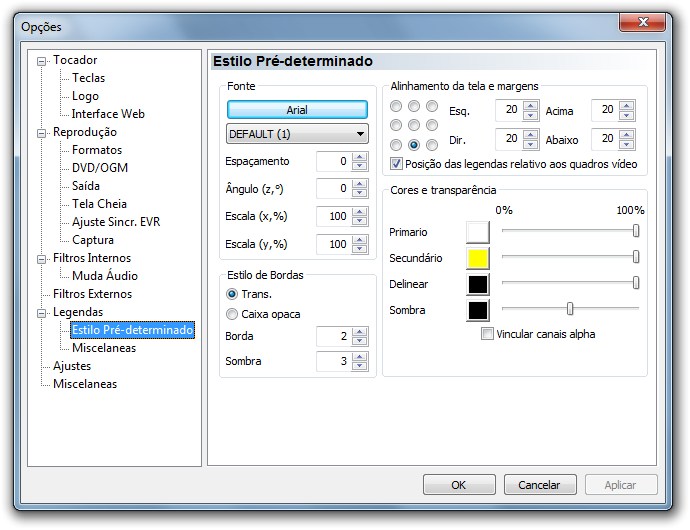Open Delinear black color swatch
The width and height of the screenshot is (690, 530).
tap(478, 284)
